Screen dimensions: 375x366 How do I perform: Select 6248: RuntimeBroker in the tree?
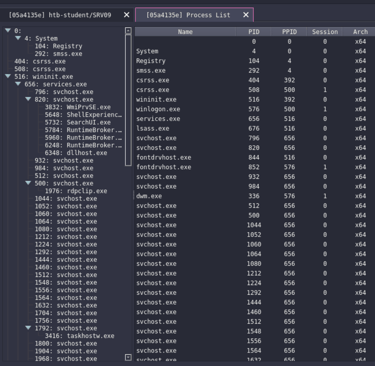83,145
